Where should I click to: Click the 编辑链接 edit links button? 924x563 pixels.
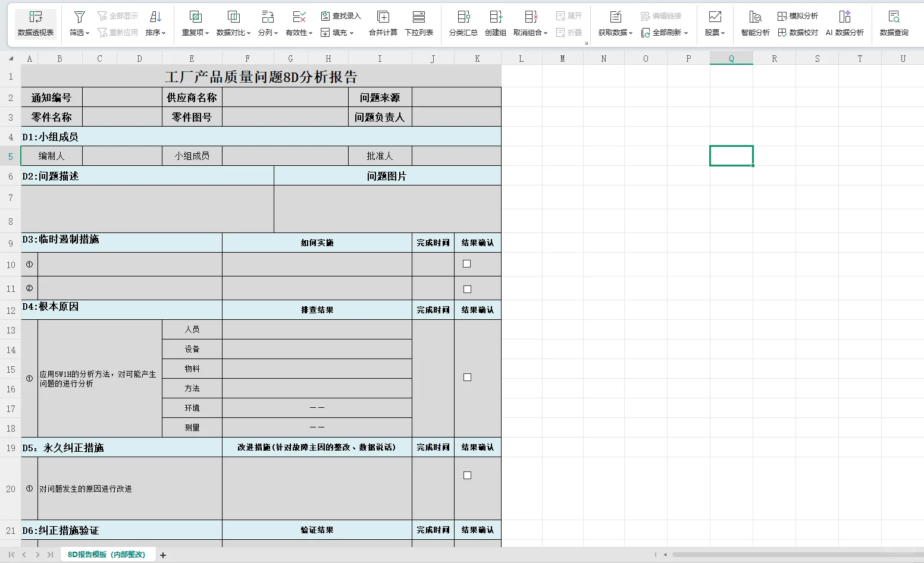click(661, 16)
